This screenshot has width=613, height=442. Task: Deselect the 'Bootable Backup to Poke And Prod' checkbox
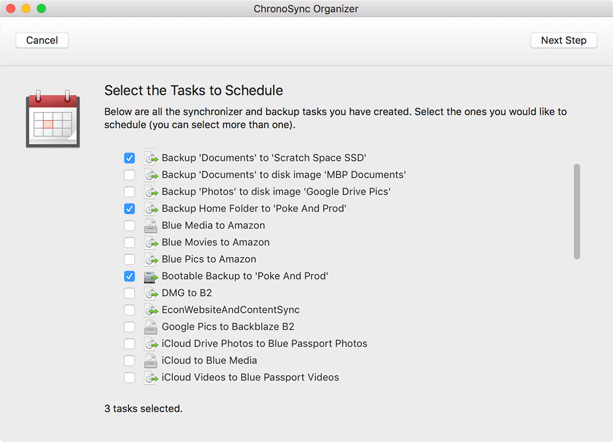click(129, 276)
